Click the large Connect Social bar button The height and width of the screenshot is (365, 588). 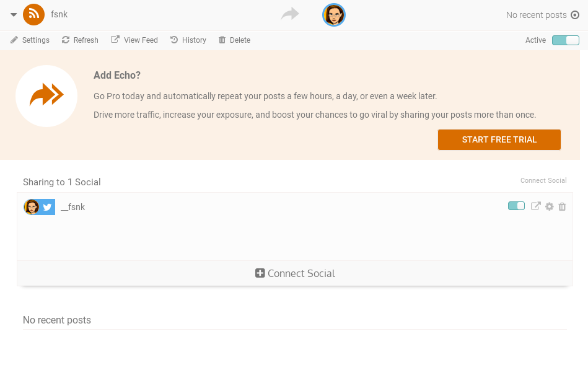coord(295,273)
